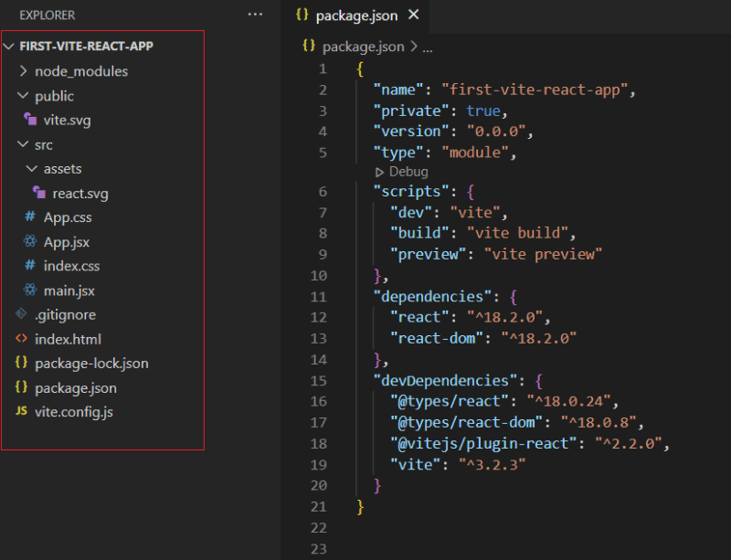Click the App.css hash icon
731x560 pixels.
point(30,217)
